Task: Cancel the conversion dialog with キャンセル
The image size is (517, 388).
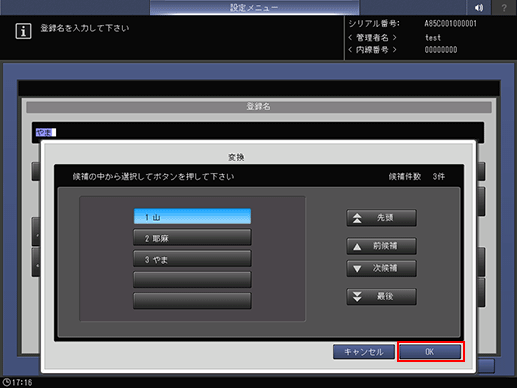Action: (364, 352)
